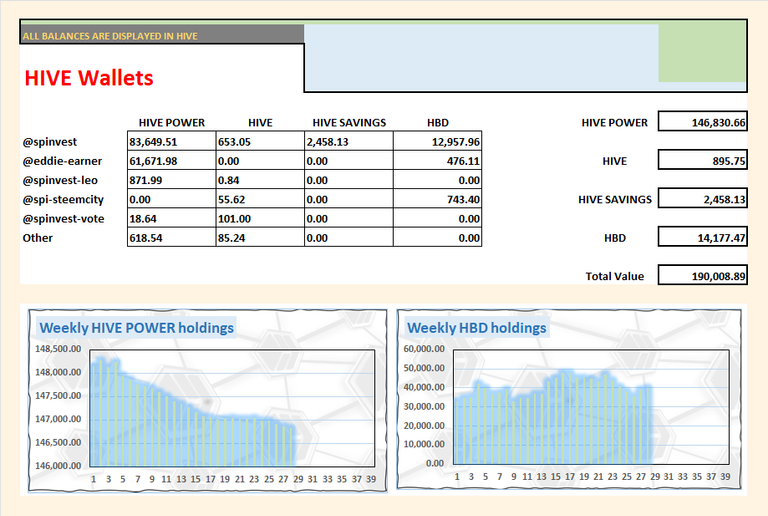Select the total HBD box 14,177.47
This screenshot has height=516, width=768.
[x=702, y=237]
